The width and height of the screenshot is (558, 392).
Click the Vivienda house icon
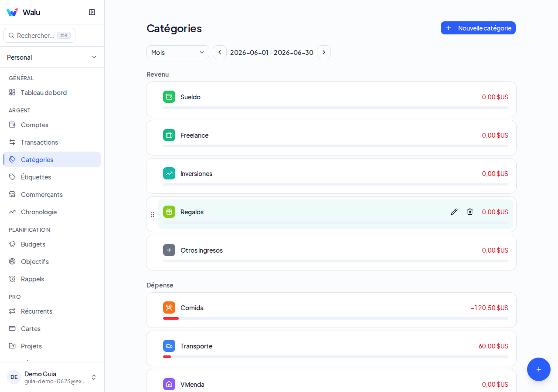(x=169, y=384)
